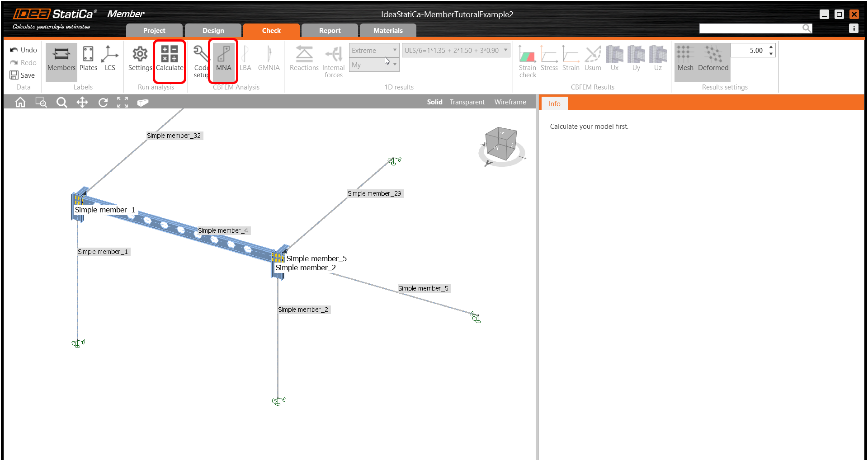This screenshot has width=868, height=460.
Task: Show Internal forces results
Action: (334, 62)
